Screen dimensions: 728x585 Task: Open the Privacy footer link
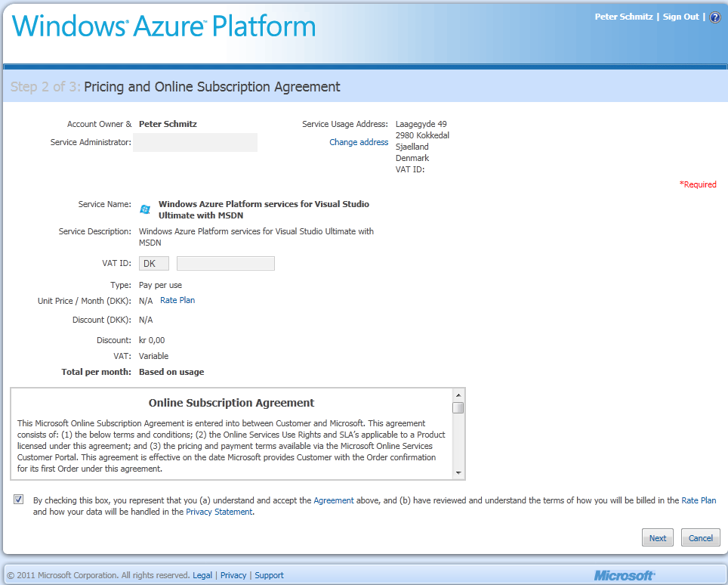tap(233, 575)
